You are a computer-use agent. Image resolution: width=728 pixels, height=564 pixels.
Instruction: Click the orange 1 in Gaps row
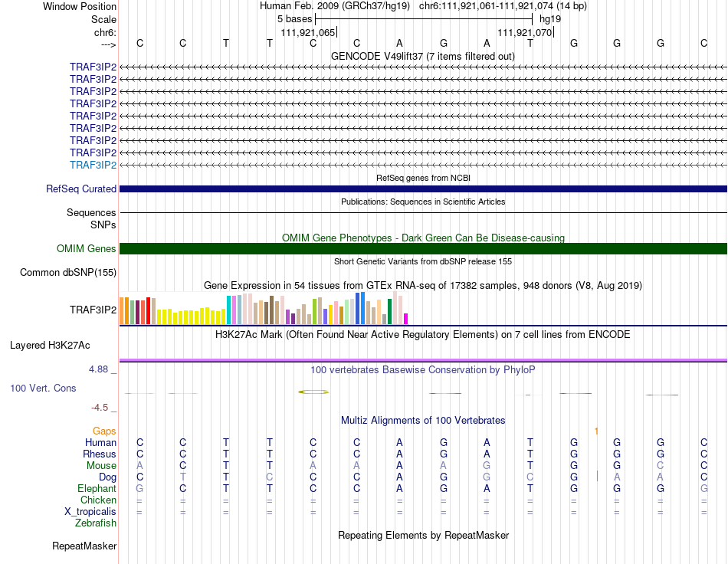point(597,431)
